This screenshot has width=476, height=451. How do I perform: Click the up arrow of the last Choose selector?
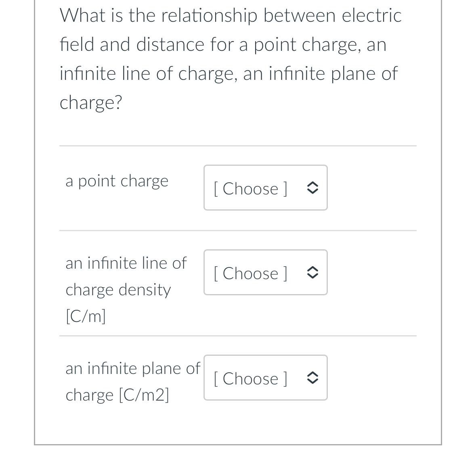[312, 374]
